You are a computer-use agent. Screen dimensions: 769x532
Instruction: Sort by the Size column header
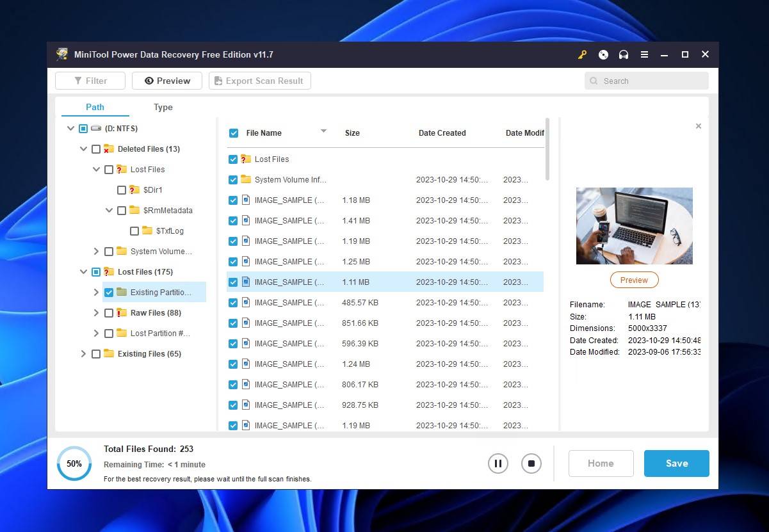pyautogui.click(x=352, y=133)
